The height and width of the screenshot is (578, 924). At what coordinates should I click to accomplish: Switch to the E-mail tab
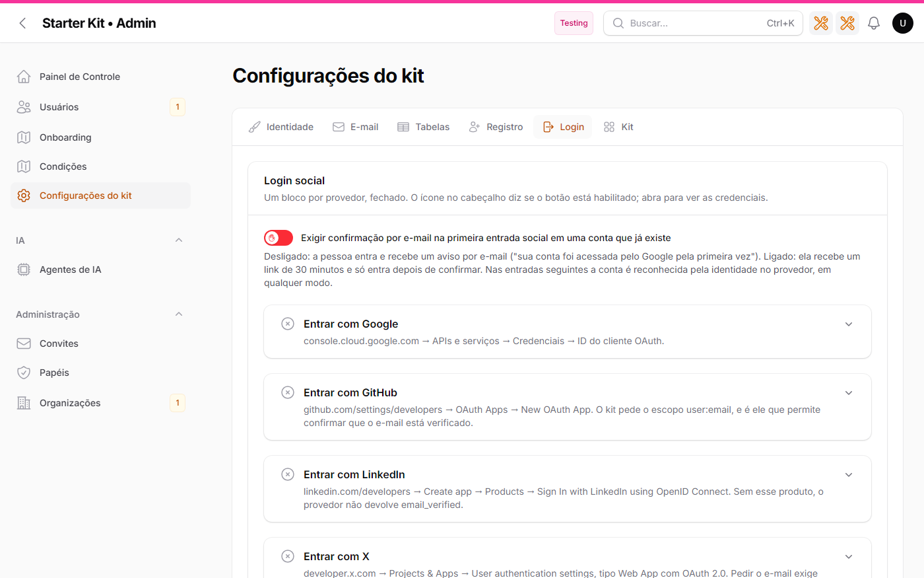pos(356,127)
